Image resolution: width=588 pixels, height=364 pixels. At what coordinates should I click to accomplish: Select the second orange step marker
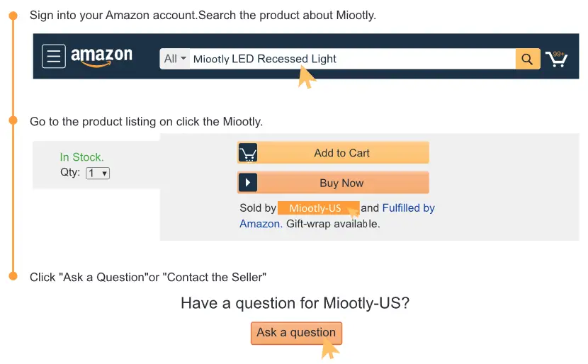click(x=13, y=121)
